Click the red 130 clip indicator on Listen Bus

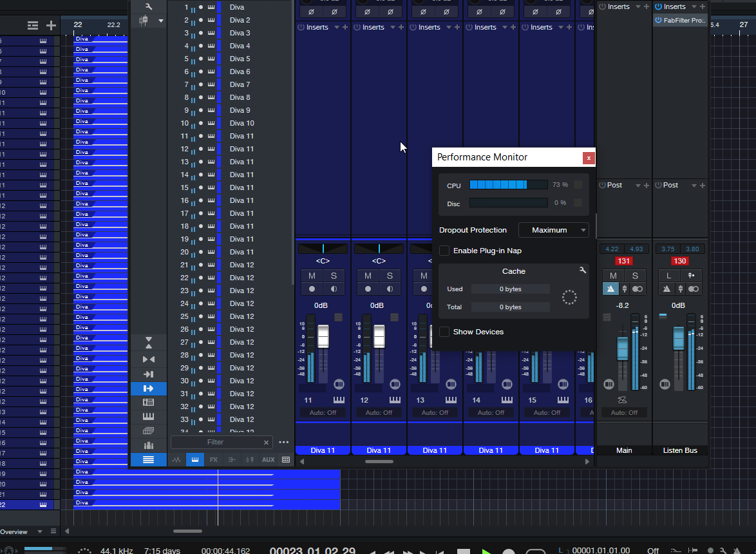[x=680, y=261]
